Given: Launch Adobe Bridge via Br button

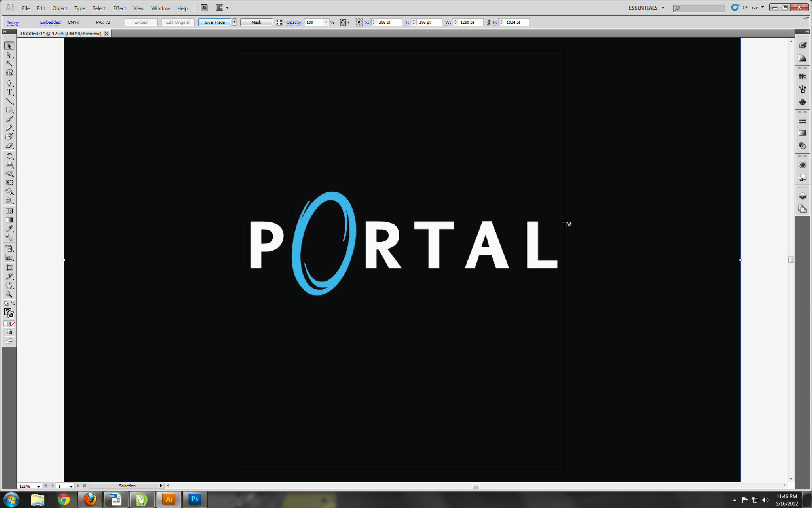Looking at the screenshot, I should coord(204,8).
